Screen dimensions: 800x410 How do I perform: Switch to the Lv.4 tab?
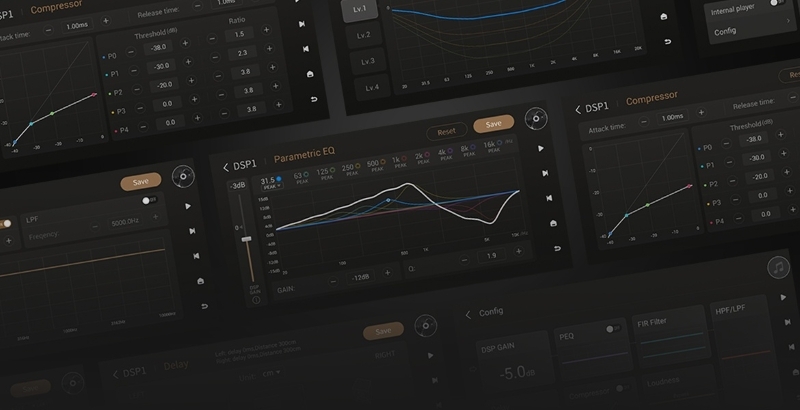coord(372,87)
